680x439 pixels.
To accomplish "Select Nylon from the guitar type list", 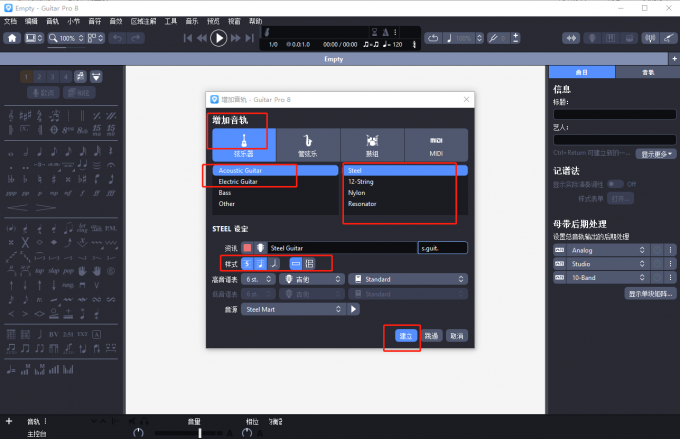I will pos(356,192).
